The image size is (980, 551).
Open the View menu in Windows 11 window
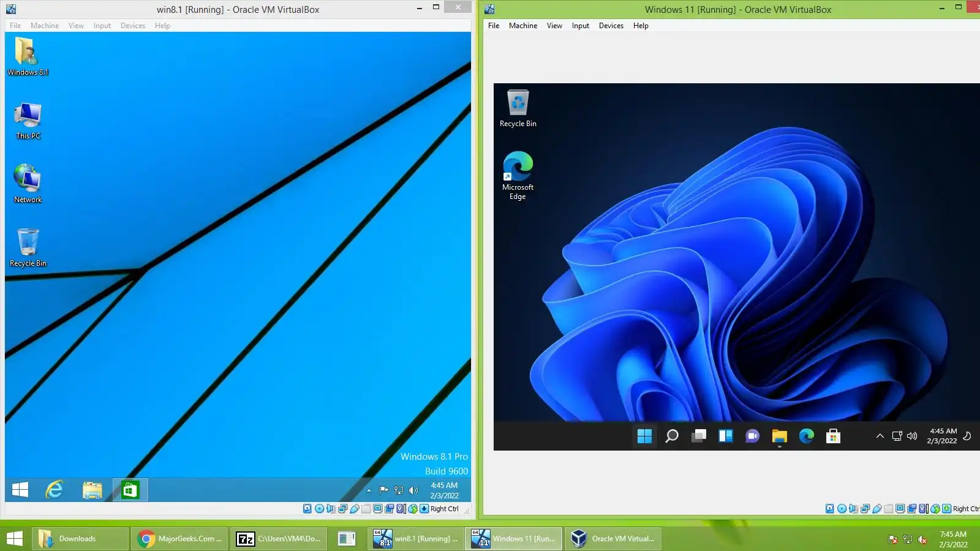click(x=554, y=26)
